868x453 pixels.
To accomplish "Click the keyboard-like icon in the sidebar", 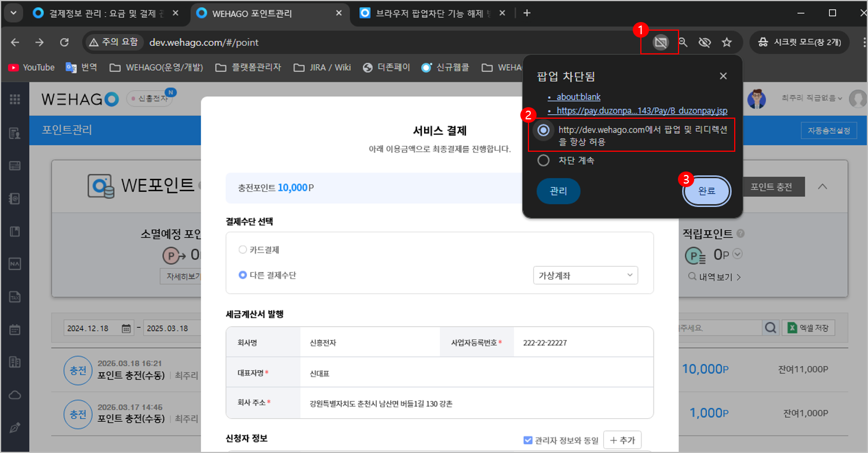I will pos(15,166).
